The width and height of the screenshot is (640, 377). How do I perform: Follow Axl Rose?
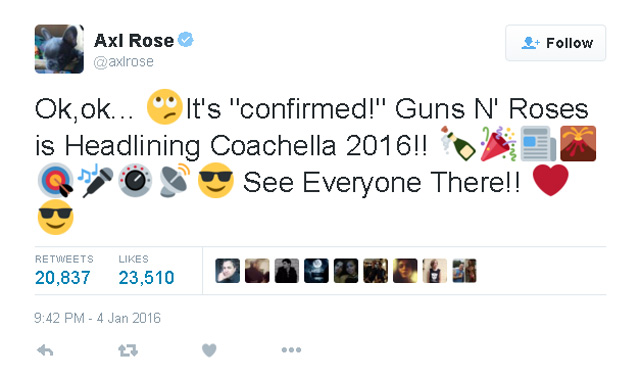pos(556,43)
